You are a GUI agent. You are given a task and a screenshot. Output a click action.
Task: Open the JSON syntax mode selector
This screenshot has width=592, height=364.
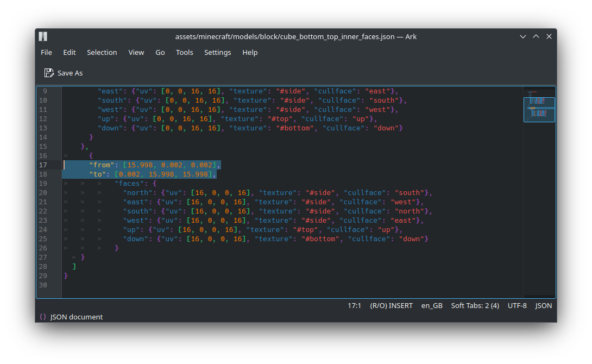tap(543, 305)
